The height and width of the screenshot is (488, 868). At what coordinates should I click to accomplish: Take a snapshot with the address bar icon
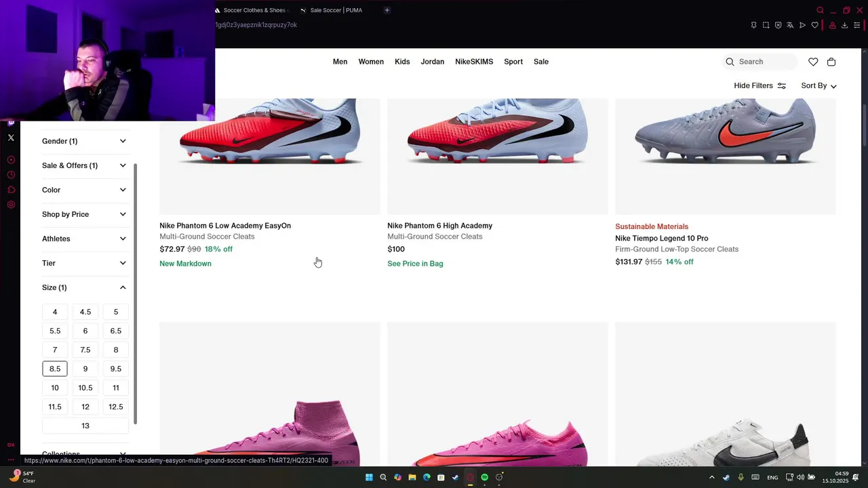(x=766, y=25)
